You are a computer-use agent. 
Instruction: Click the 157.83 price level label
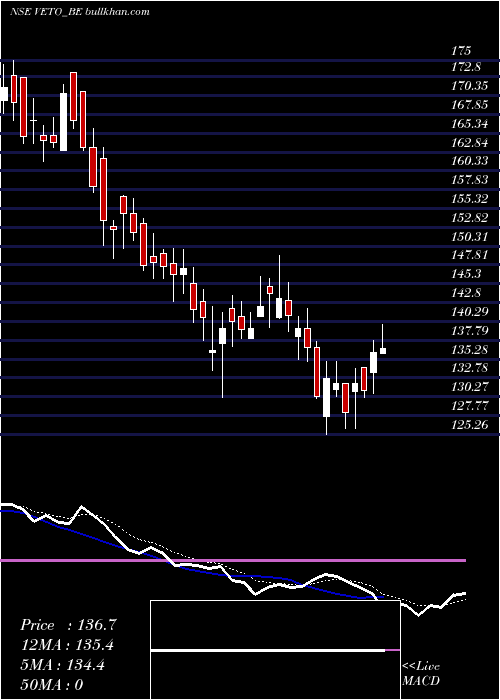[470, 179]
